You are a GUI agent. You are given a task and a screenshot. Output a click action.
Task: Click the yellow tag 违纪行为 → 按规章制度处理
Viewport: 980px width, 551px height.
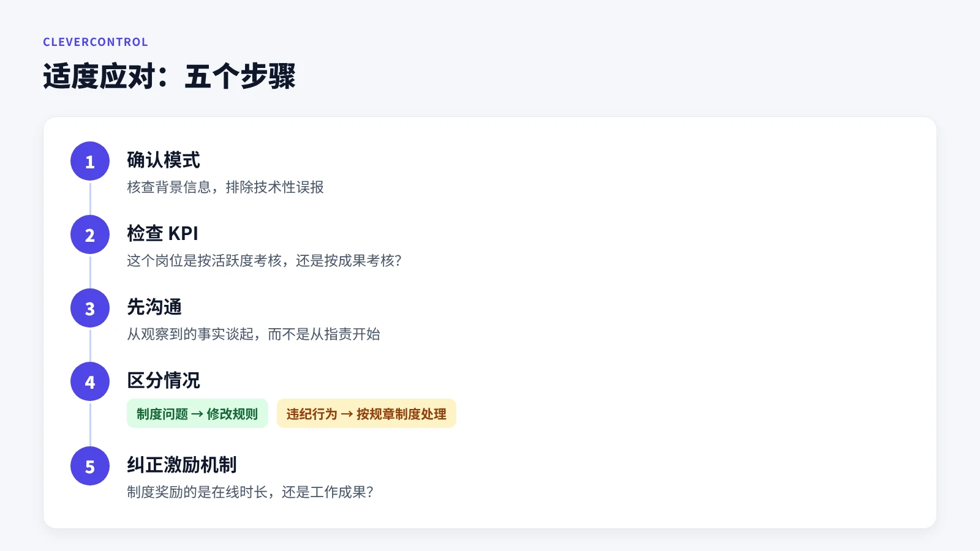(366, 414)
